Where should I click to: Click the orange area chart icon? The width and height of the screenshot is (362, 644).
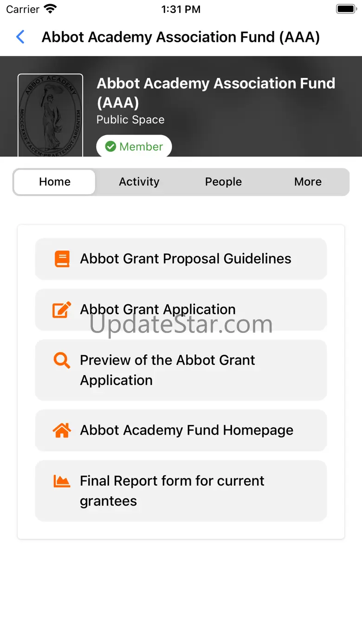pos(62,481)
